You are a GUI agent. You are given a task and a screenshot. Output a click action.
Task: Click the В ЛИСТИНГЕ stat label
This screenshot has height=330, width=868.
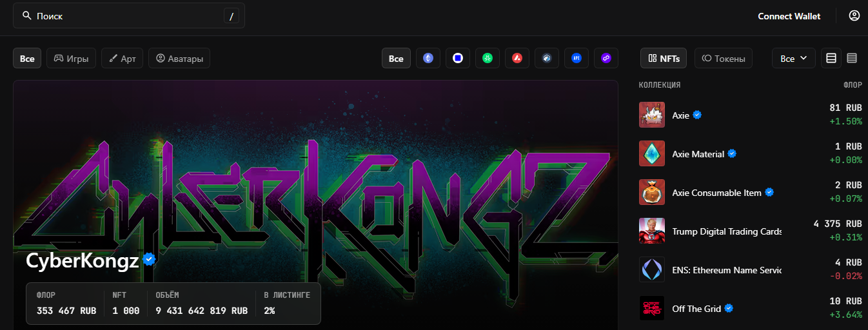(287, 295)
